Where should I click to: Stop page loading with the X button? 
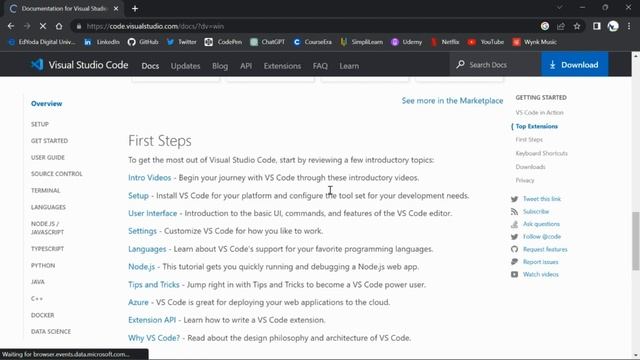(43, 26)
